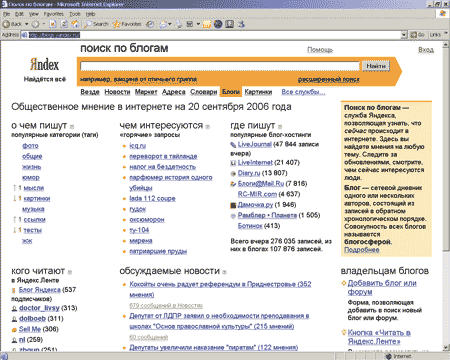The height and width of the screenshot is (360, 450).
Task: Open the Кнопка «Читать в Яндекс.Ленте» link
Action: click(x=379, y=337)
